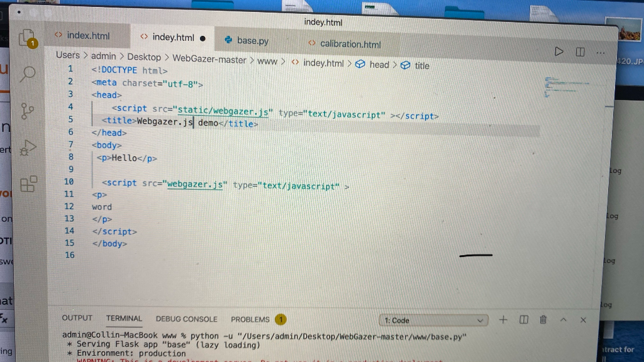Switch to the calibration.html tab
The height and width of the screenshot is (362, 644).
coord(350,45)
